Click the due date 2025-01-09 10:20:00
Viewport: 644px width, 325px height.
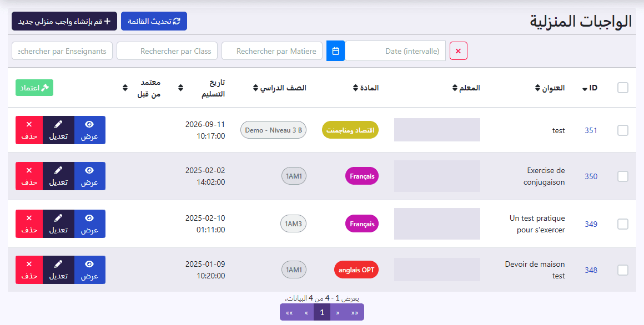(x=205, y=270)
